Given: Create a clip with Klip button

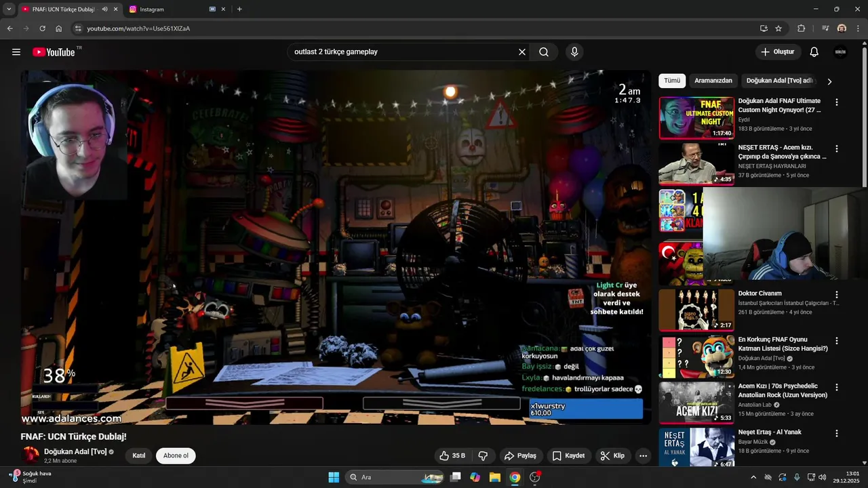Looking at the screenshot, I should (612, 455).
